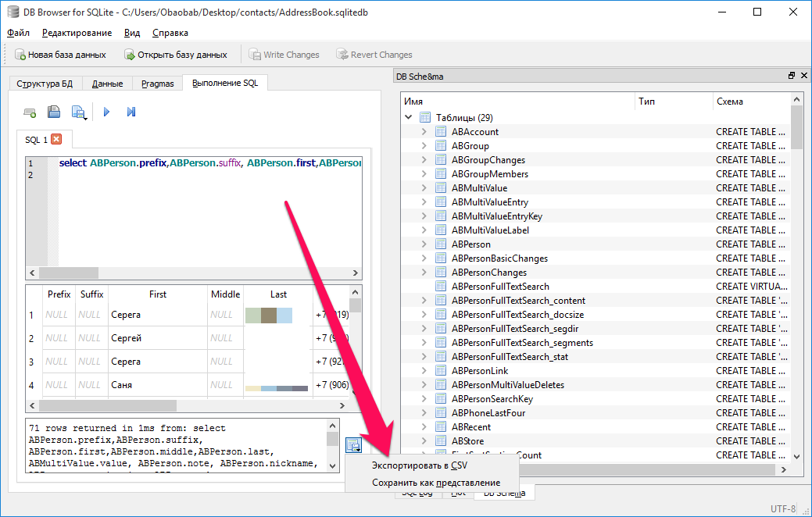Click the New SQL tab icon
The height and width of the screenshot is (517, 812).
[30, 112]
